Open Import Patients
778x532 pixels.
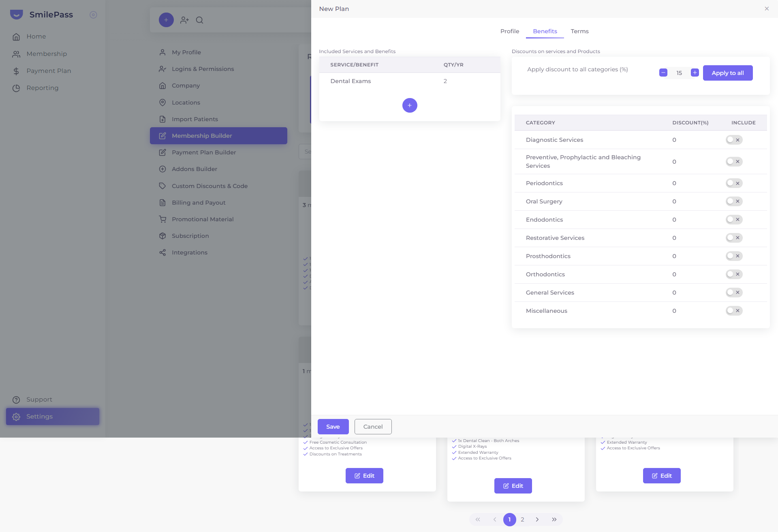point(218,119)
